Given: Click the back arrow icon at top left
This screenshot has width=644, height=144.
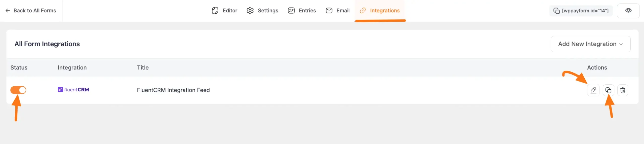Looking at the screenshot, I should click(8, 11).
